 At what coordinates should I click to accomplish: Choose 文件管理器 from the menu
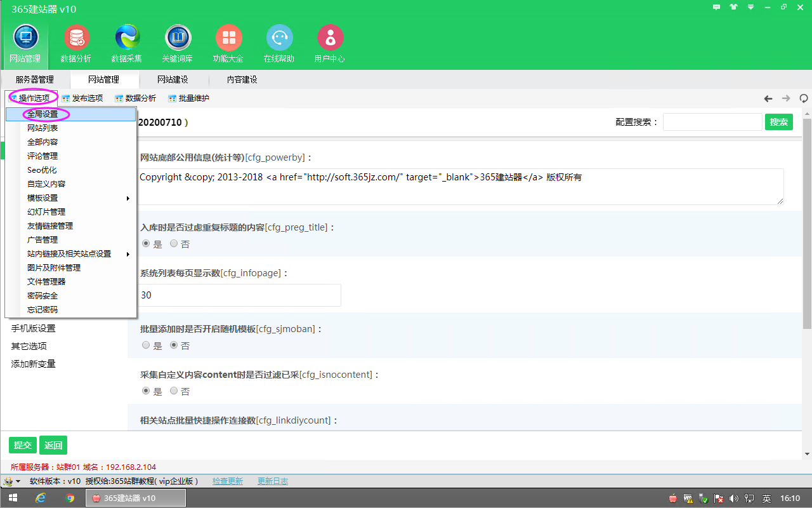(x=71, y=282)
